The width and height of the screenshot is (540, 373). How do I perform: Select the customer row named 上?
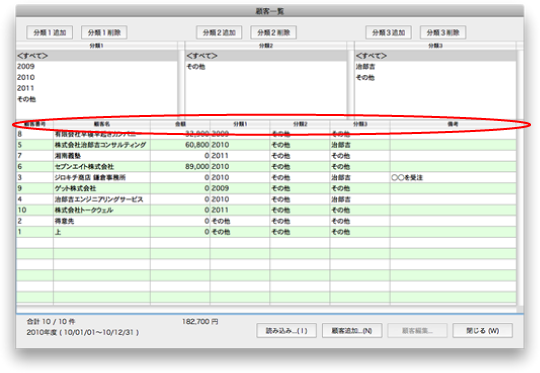click(x=266, y=232)
